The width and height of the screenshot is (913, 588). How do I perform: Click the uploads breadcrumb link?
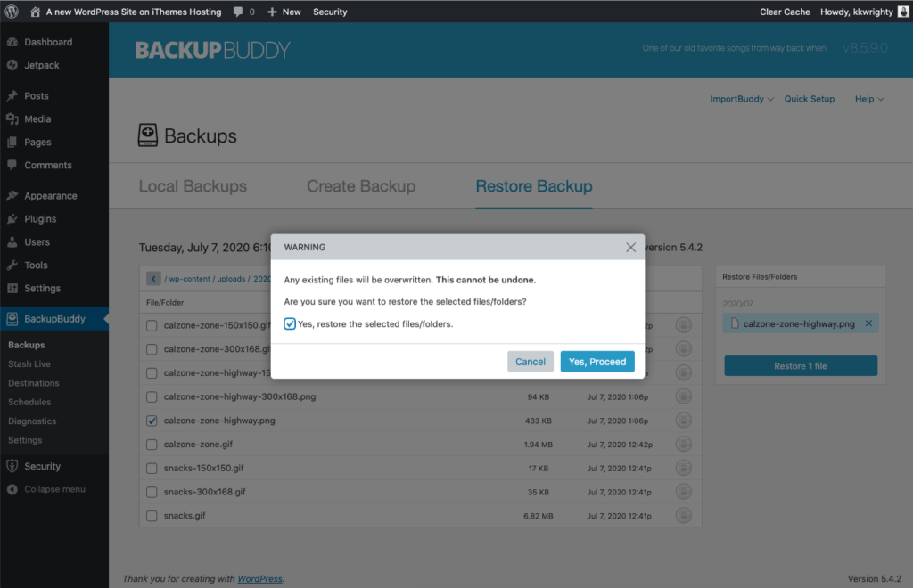tap(231, 279)
